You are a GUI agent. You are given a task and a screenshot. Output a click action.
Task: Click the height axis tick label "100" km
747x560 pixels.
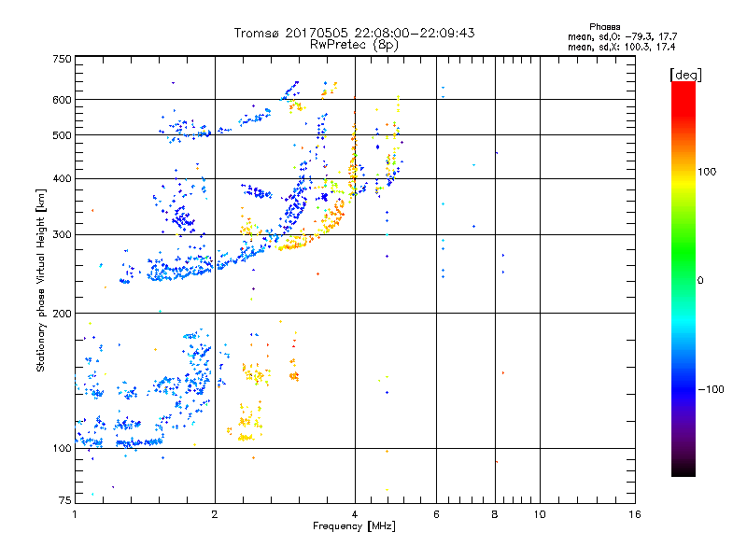pyautogui.click(x=62, y=448)
